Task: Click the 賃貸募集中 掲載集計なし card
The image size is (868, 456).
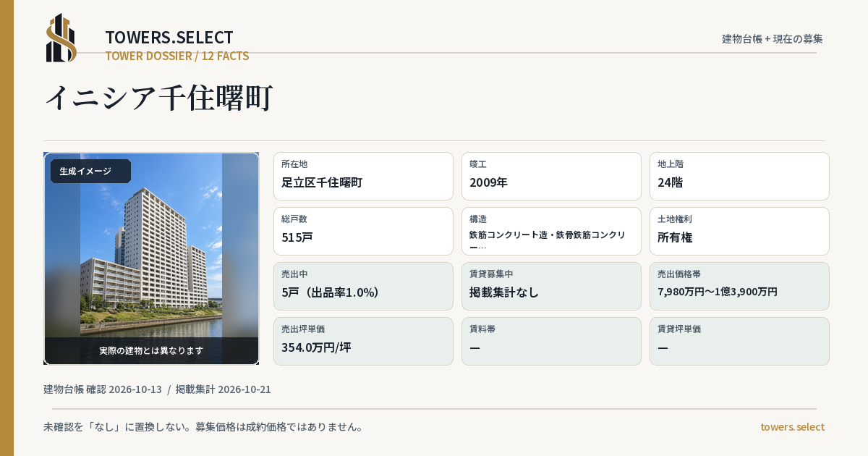Action: (551, 286)
